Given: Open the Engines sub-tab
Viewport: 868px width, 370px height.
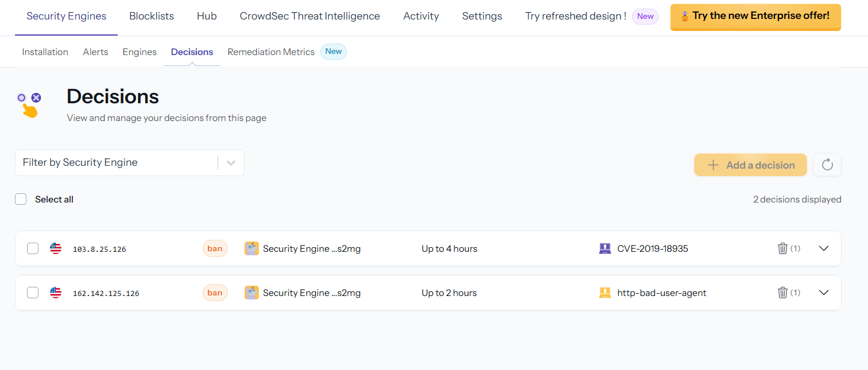Looking at the screenshot, I should click(x=139, y=52).
